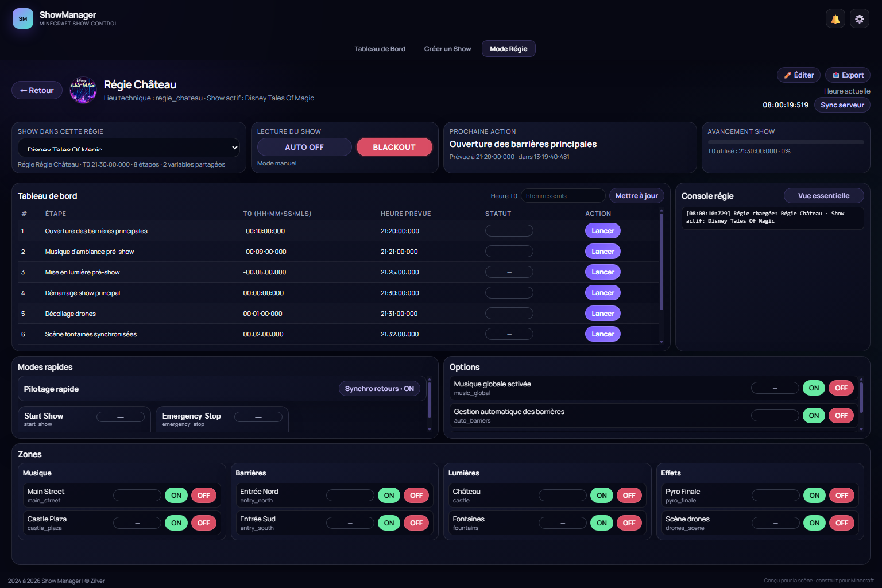Open the settings gear icon
This screenshot has height=588, width=882.
click(x=860, y=19)
